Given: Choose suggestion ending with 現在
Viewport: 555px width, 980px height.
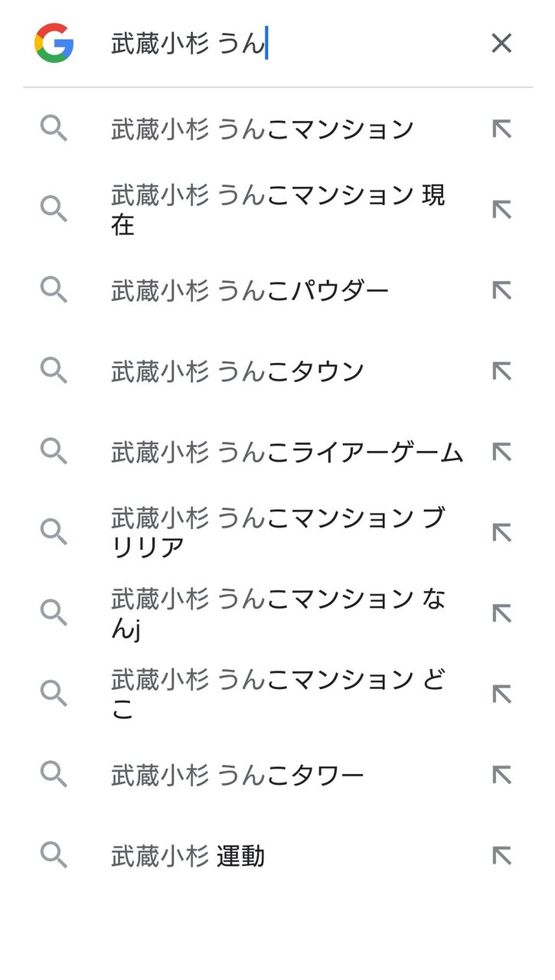Looking at the screenshot, I should (x=277, y=210).
